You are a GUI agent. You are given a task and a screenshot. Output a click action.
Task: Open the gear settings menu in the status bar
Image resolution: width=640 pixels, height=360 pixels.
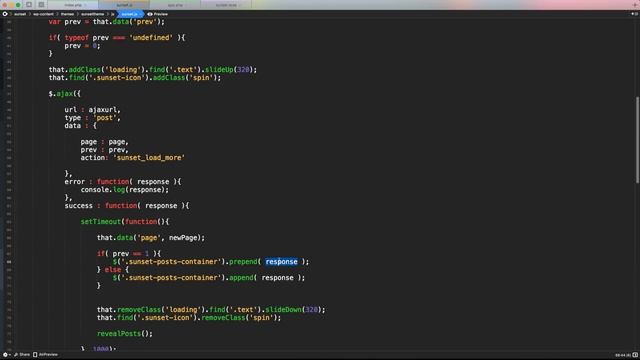[6, 355]
